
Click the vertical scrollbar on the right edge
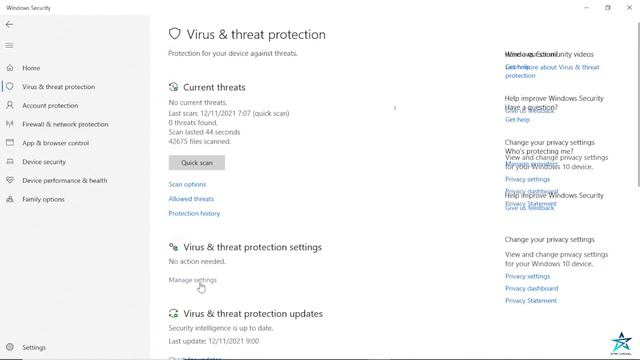(638, 104)
